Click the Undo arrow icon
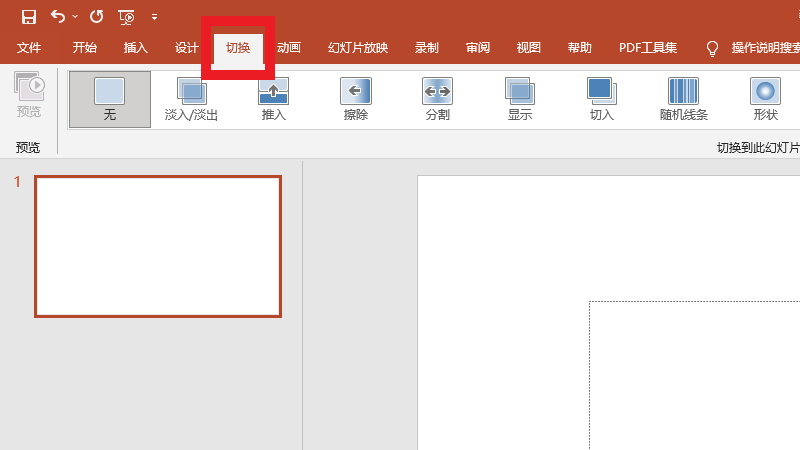800x450 pixels. point(58,17)
